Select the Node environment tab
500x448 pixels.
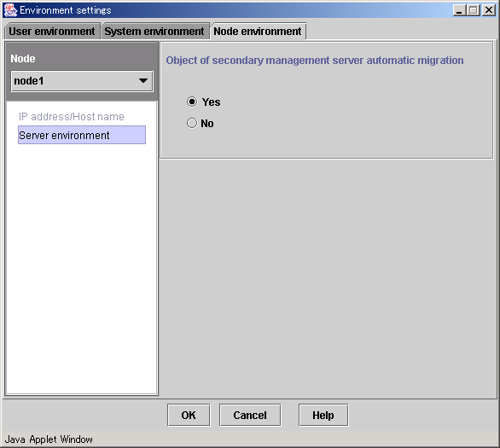(258, 32)
